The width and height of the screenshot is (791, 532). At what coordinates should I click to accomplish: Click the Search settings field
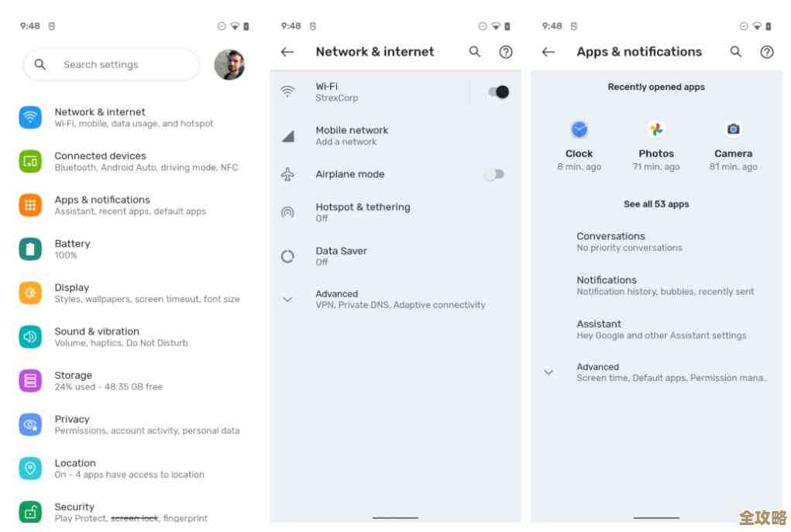pyautogui.click(x=112, y=65)
